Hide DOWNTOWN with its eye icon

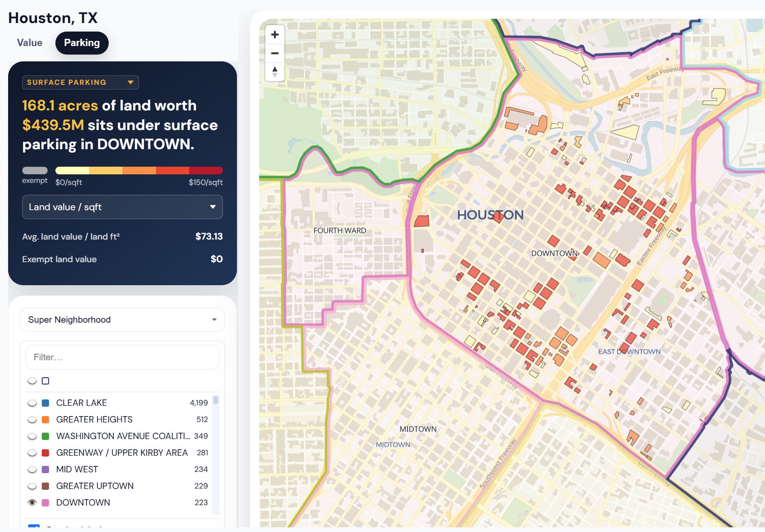coord(32,503)
